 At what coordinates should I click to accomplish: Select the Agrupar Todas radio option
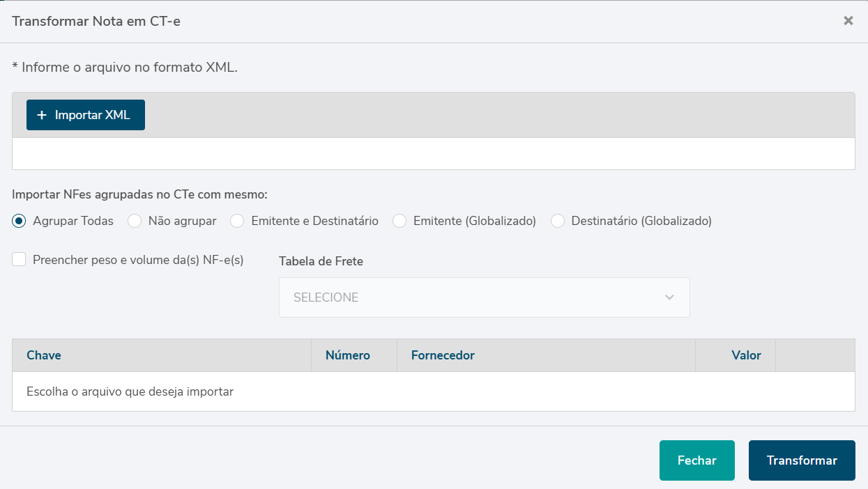click(x=20, y=221)
